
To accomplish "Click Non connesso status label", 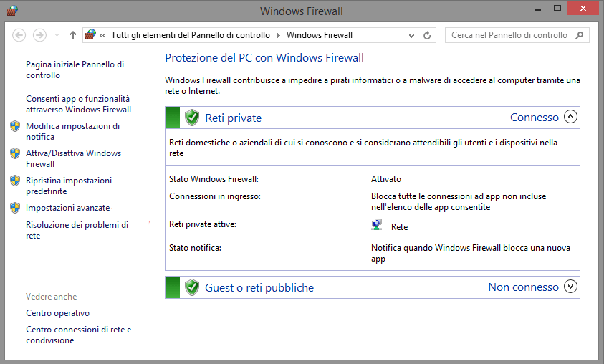I will [524, 287].
